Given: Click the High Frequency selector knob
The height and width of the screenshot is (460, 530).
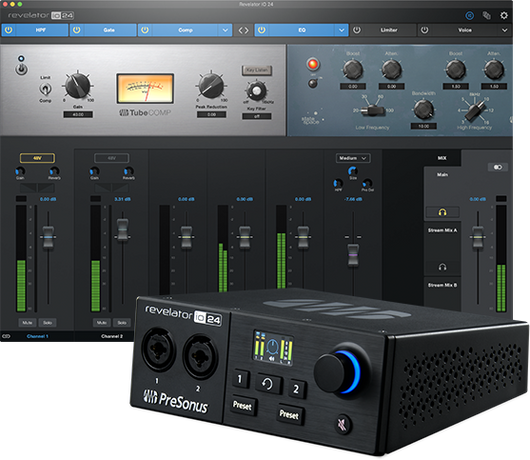Looking at the screenshot, I should point(475,111).
